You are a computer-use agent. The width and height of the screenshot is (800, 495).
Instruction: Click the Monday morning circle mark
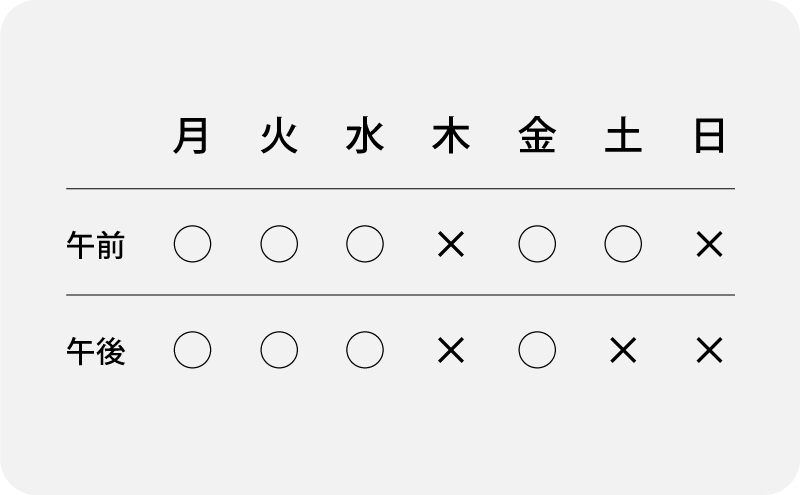(192, 244)
